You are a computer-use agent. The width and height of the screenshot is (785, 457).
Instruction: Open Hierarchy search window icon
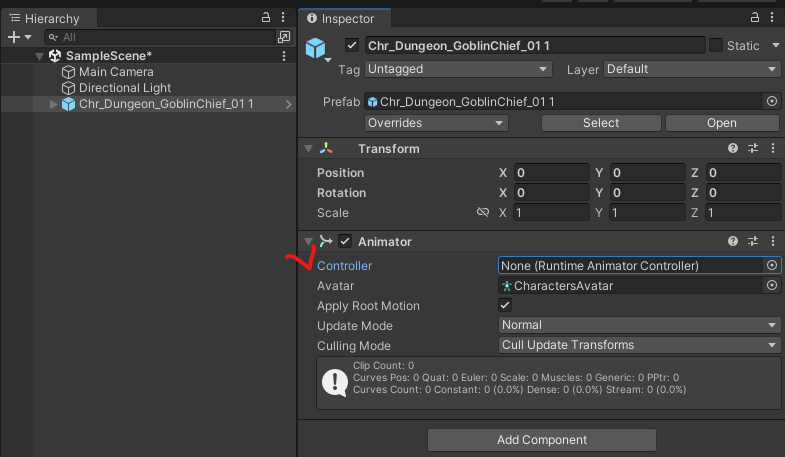point(284,37)
